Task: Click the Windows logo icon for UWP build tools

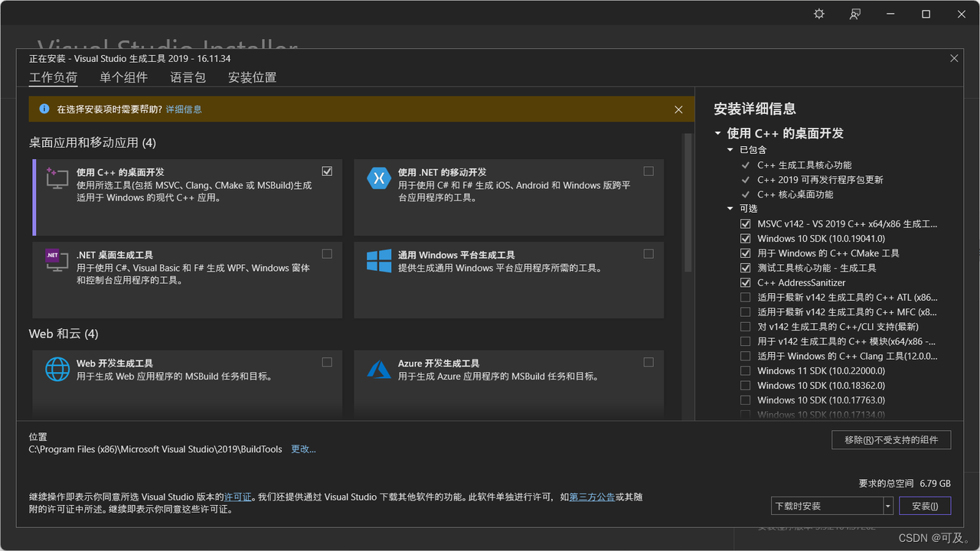Action: point(379,260)
